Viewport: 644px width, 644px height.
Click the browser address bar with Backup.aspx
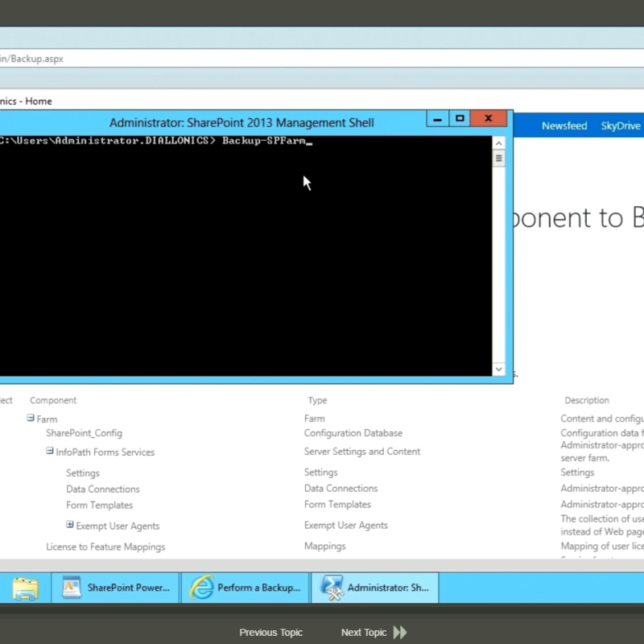pos(322,59)
